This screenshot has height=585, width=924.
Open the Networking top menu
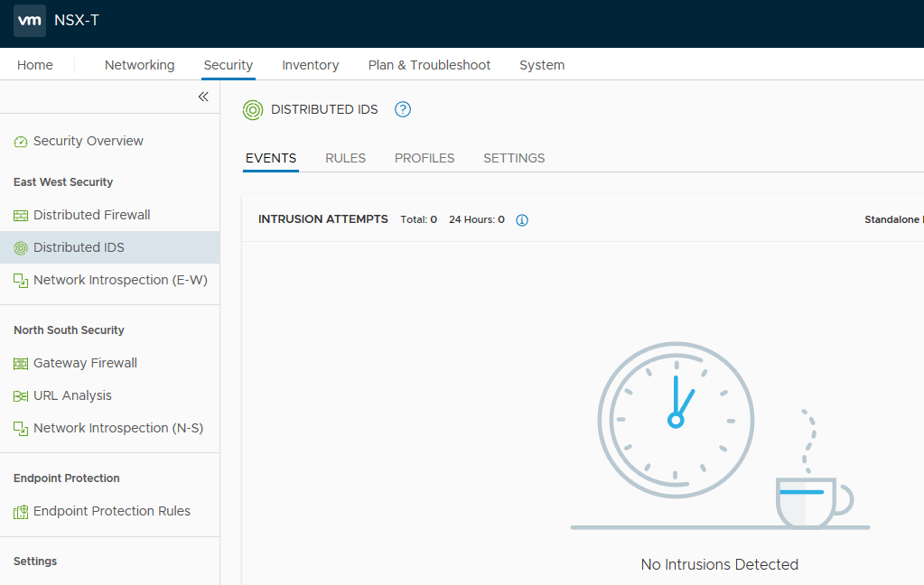click(139, 65)
